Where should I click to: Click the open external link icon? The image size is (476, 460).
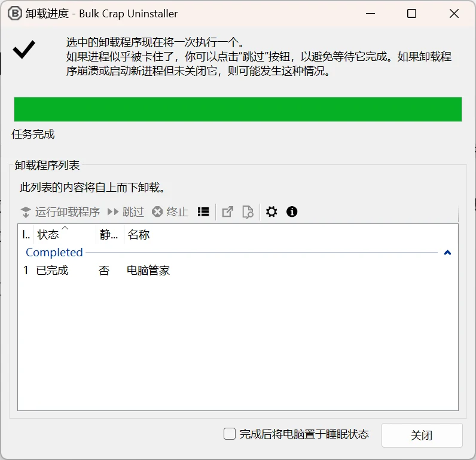(228, 211)
